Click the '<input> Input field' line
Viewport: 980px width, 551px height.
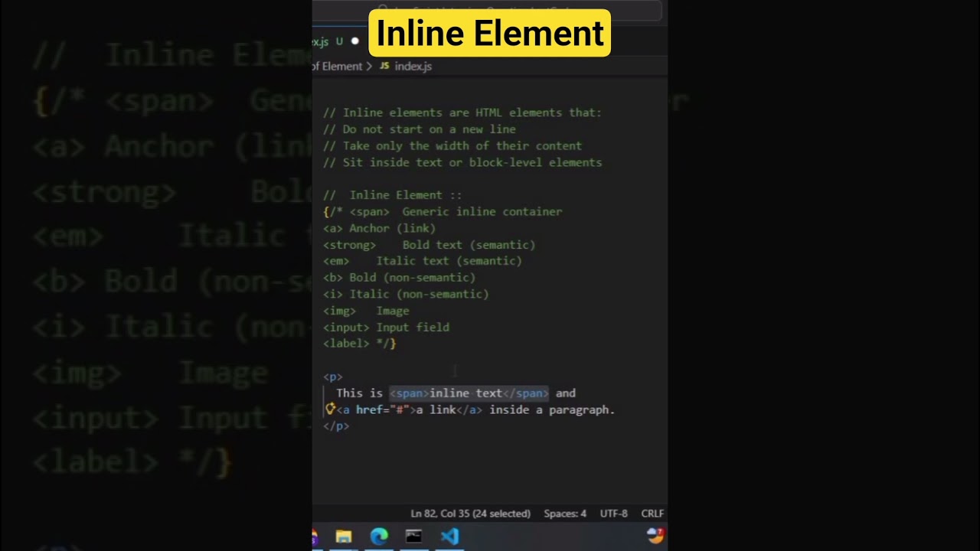387,328
